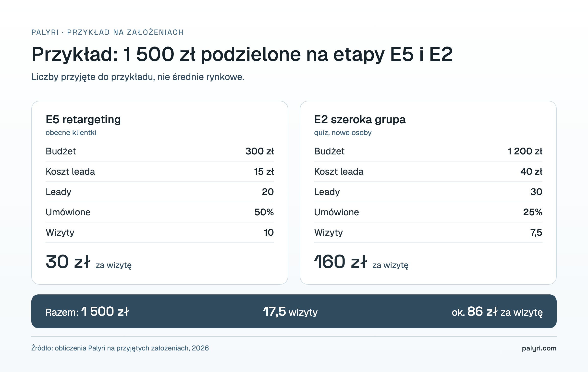Click the source note 'Źródło: obliczenia Palyri na przyjętych założeniach, 2026'
Image resolution: width=588 pixels, height=372 pixels.
click(120, 348)
